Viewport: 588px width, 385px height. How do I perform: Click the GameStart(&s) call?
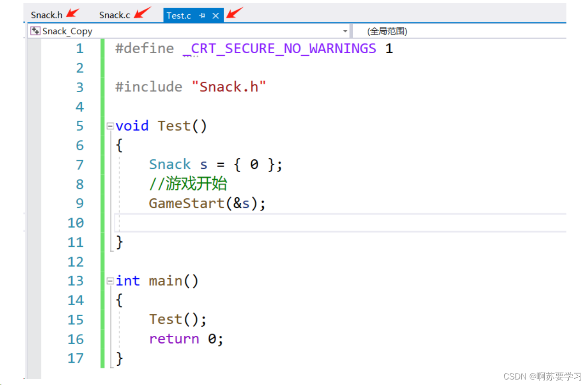point(203,203)
